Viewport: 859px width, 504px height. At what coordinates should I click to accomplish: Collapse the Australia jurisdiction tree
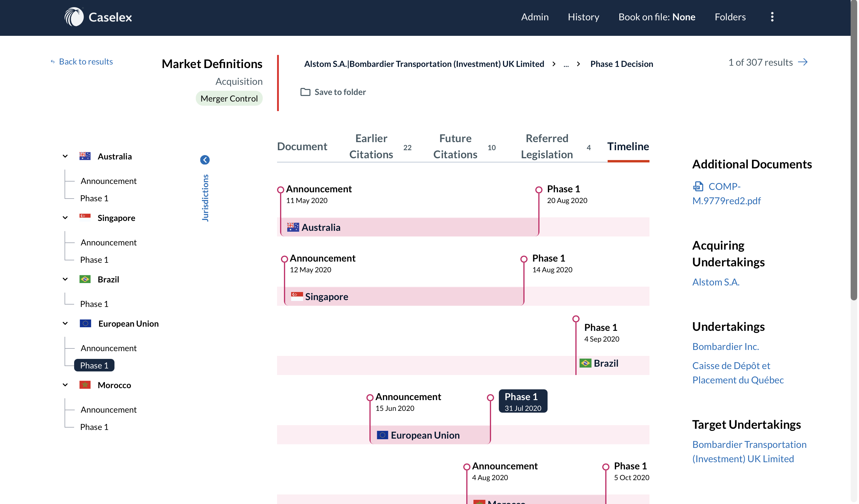pos(65,156)
